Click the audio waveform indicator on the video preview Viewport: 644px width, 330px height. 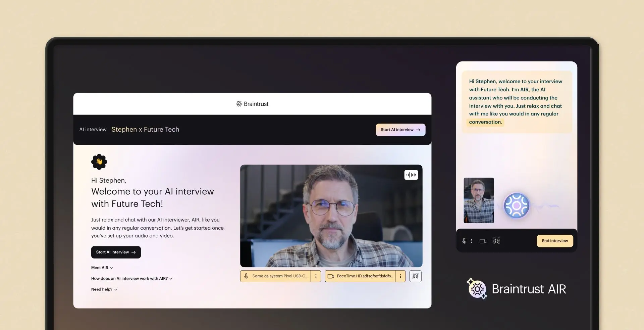[411, 175]
